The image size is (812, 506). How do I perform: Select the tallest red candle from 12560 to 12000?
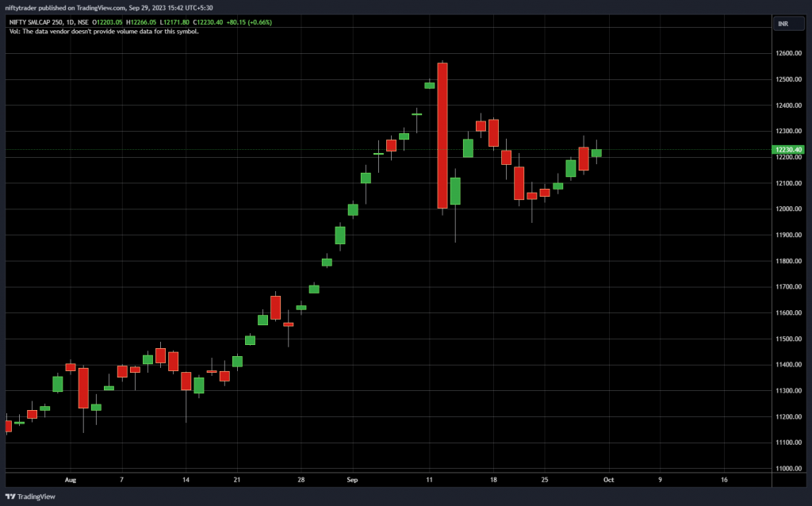[442, 136]
